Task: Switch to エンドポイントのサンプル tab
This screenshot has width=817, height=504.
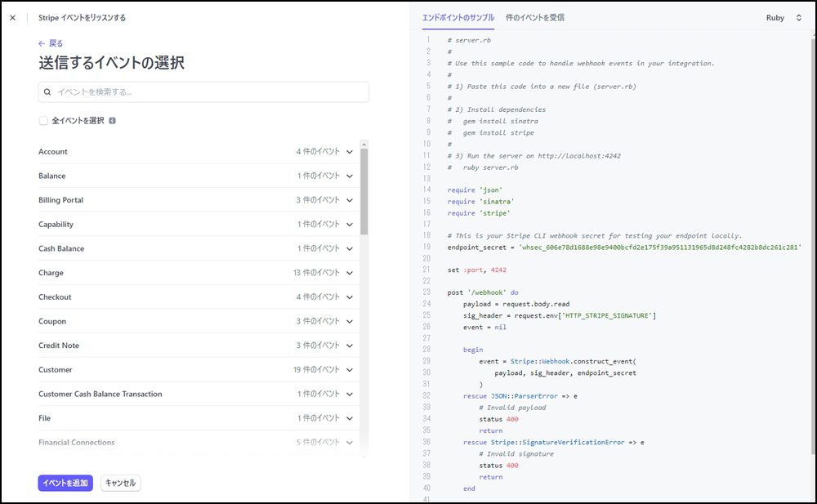Action: (x=458, y=18)
